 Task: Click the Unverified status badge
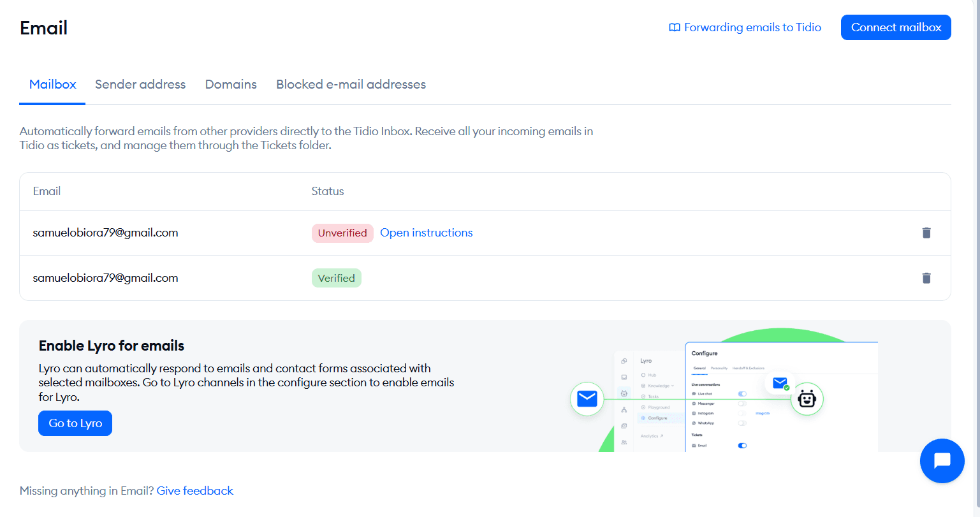[342, 233]
